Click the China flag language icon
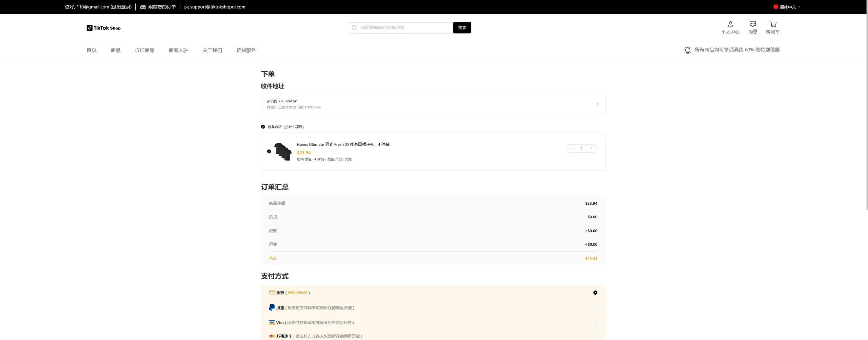 [x=775, y=7]
